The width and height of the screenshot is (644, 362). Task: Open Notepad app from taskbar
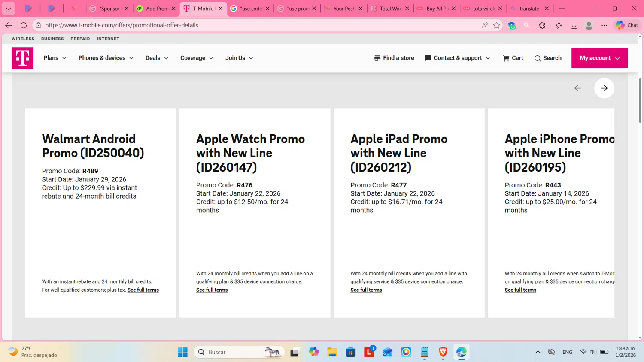pyautogui.click(x=425, y=352)
